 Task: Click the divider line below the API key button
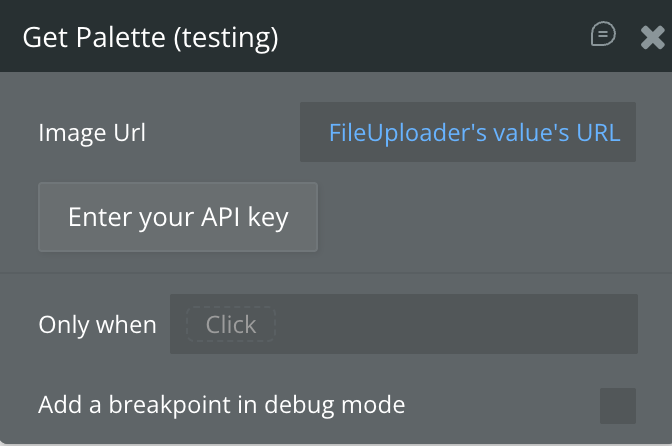tap(336, 272)
